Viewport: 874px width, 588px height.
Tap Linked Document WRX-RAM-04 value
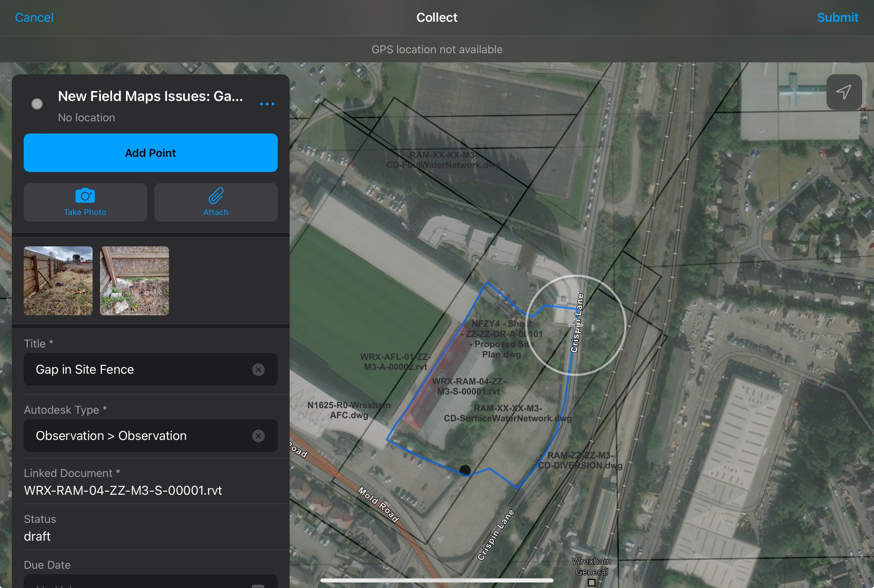coord(123,491)
